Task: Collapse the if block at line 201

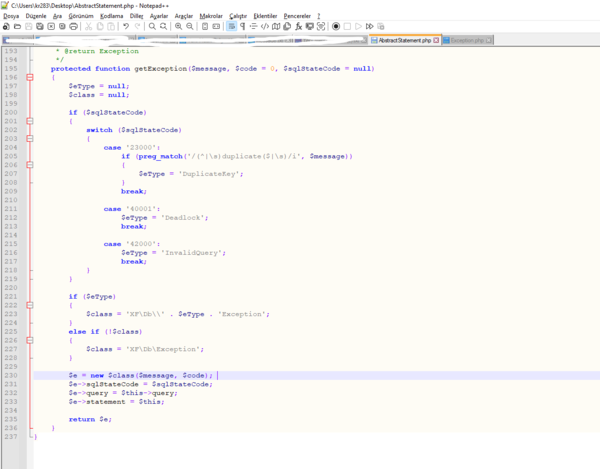Action: (30, 121)
